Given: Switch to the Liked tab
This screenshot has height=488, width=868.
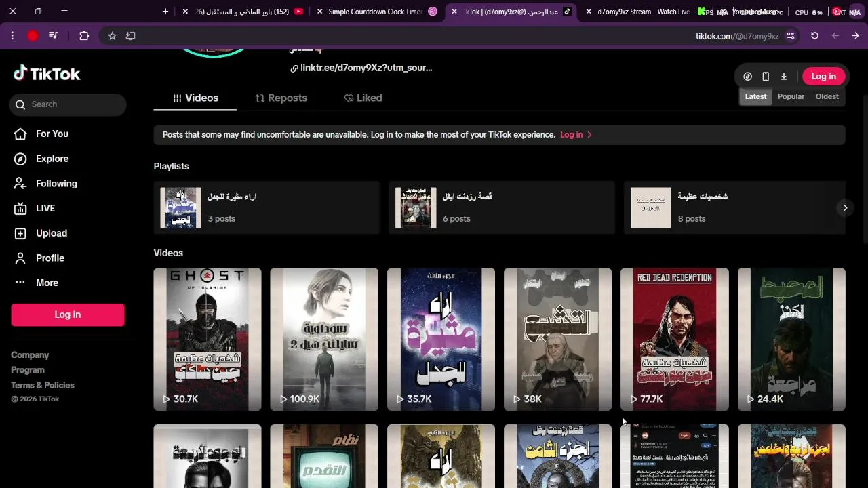Looking at the screenshot, I should coord(363,98).
